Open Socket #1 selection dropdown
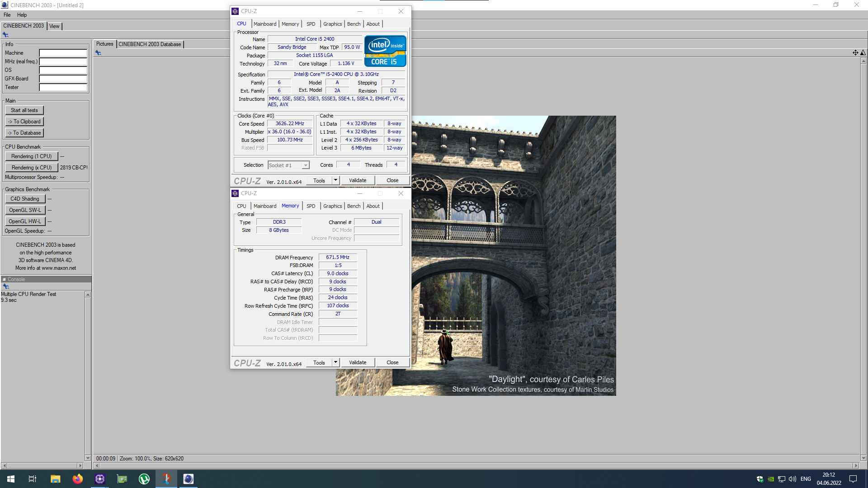 288,165
